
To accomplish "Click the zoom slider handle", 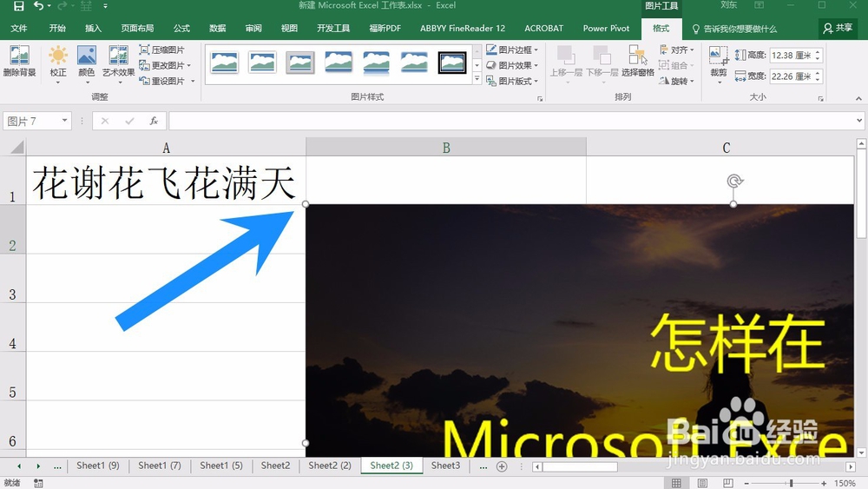I will pyautogui.click(x=792, y=483).
